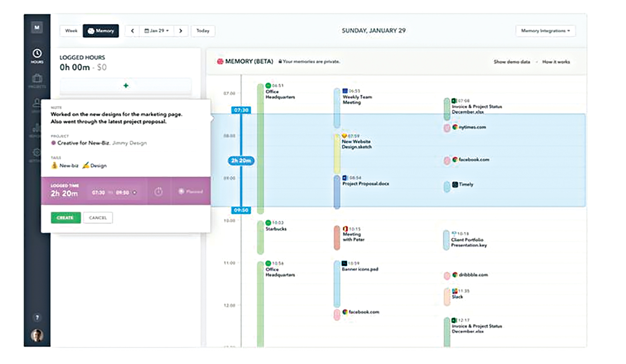Select the Memory tab

(x=101, y=31)
